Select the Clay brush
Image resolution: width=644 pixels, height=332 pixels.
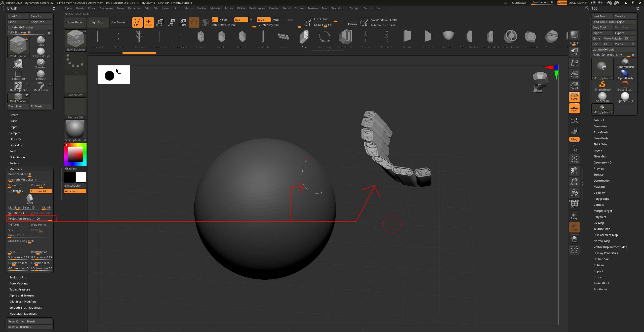click(41, 41)
